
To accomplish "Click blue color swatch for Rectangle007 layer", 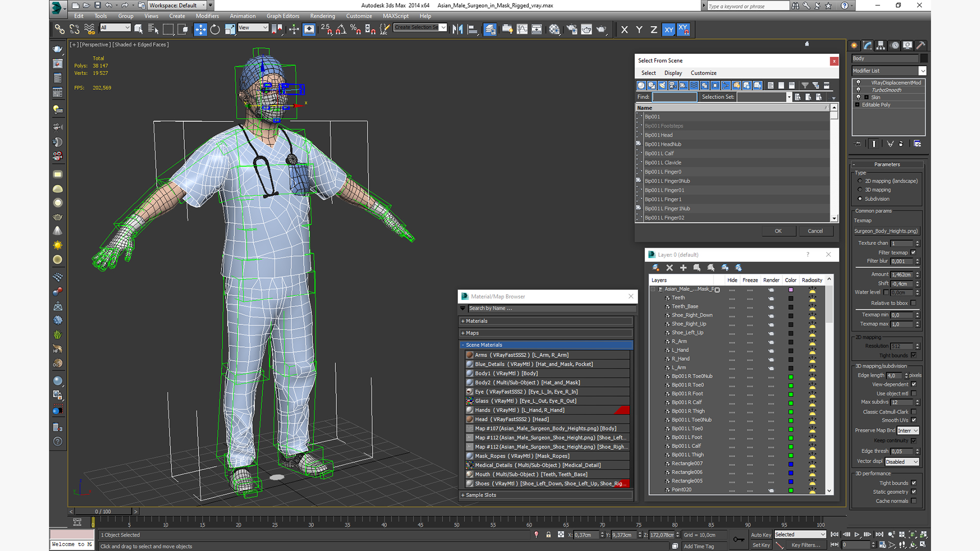I will coord(791,464).
